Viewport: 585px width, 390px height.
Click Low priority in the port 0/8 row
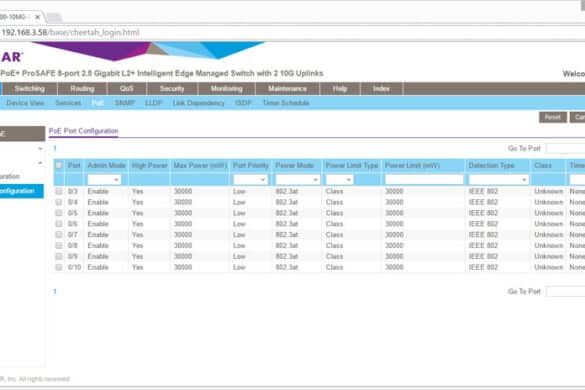pyautogui.click(x=239, y=246)
